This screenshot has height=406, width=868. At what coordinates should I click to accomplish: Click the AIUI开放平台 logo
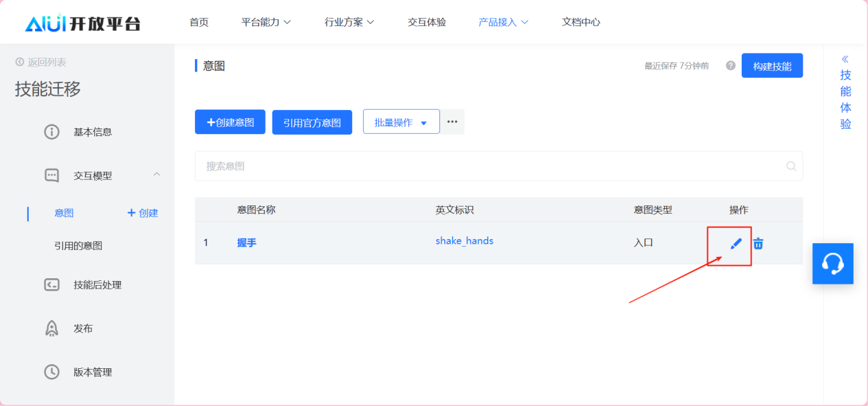pos(82,23)
